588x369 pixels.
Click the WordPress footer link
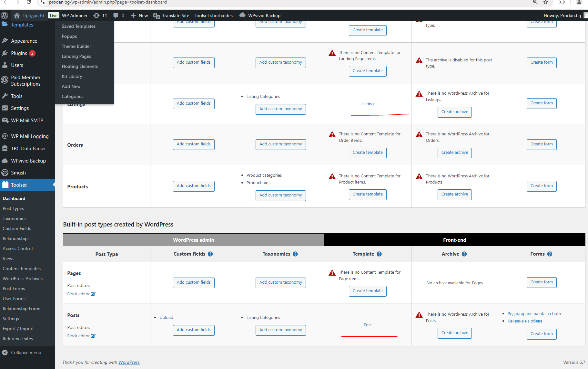129,362
